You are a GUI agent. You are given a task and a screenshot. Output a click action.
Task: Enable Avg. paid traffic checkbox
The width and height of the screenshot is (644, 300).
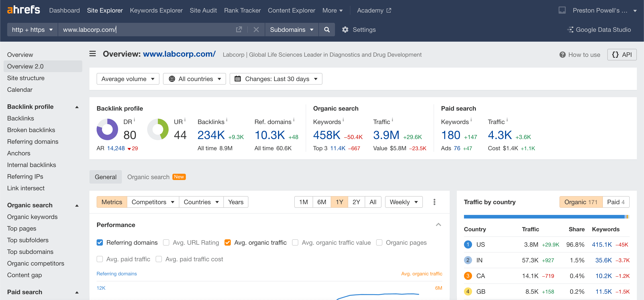click(x=100, y=259)
